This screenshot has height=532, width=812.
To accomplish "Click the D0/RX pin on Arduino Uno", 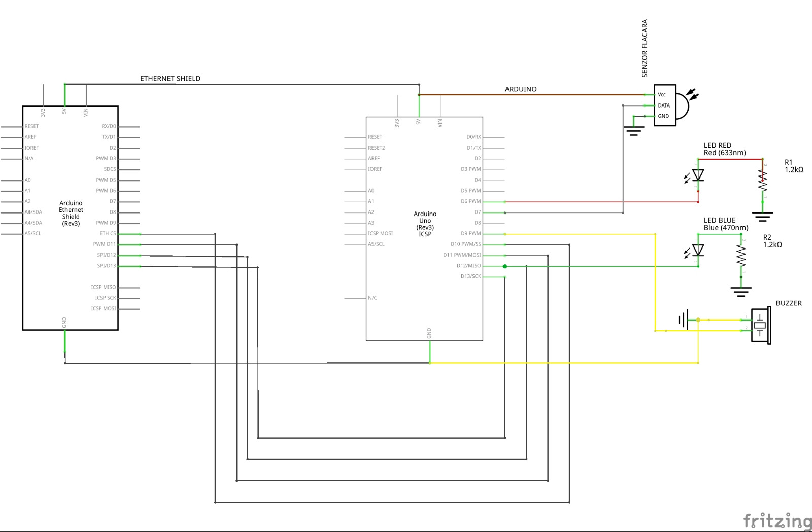I will point(473,137).
